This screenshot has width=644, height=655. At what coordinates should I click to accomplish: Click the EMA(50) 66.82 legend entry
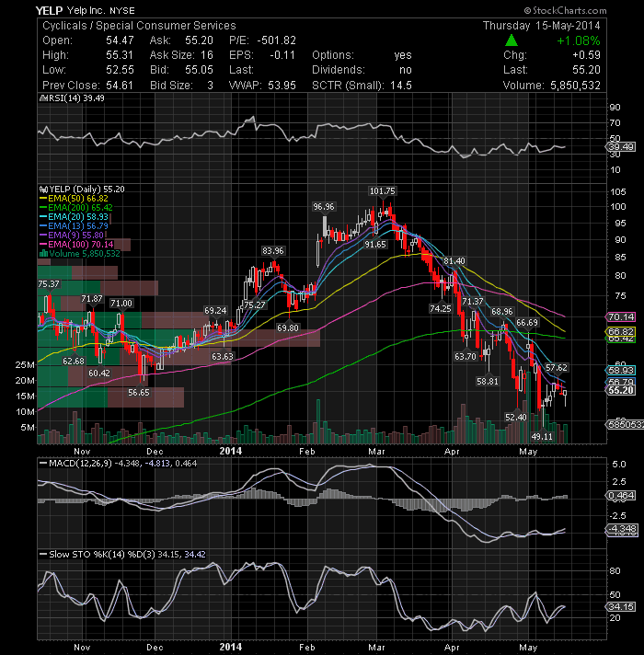tap(74, 199)
